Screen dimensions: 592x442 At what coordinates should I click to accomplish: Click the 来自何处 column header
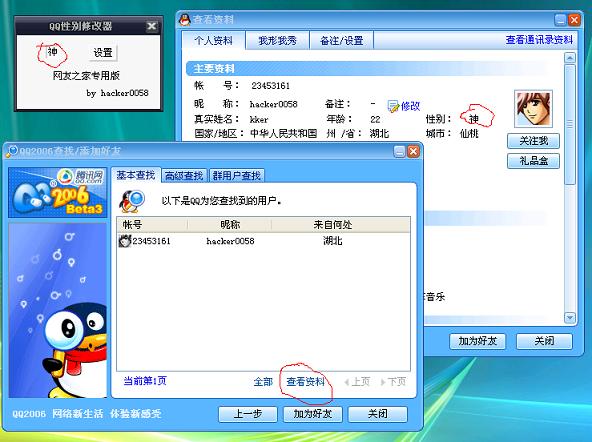(x=341, y=225)
